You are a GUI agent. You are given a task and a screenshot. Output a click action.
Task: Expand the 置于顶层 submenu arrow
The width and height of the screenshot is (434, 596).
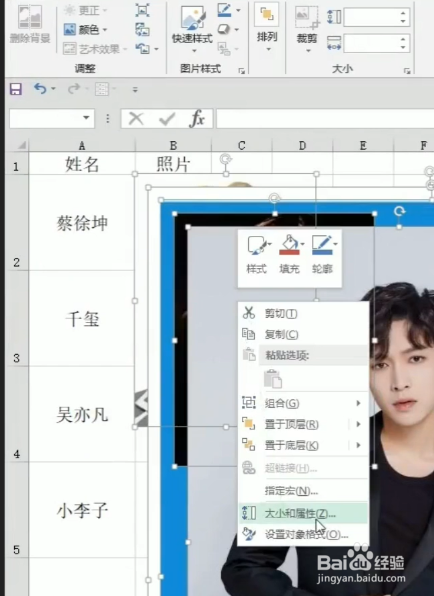click(x=358, y=424)
